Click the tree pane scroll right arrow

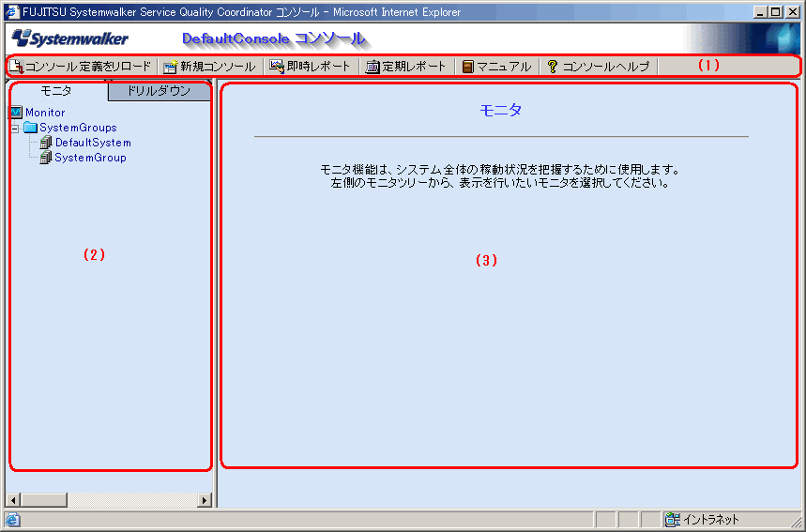(x=205, y=499)
